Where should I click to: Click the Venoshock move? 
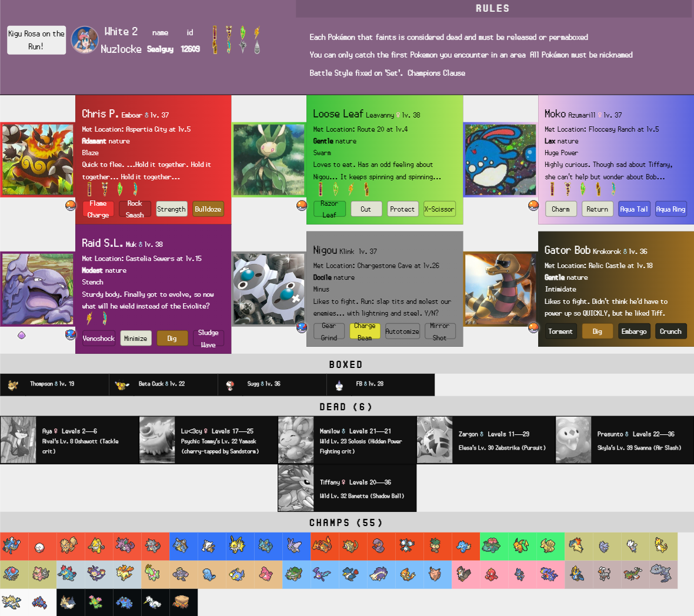[x=98, y=339]
